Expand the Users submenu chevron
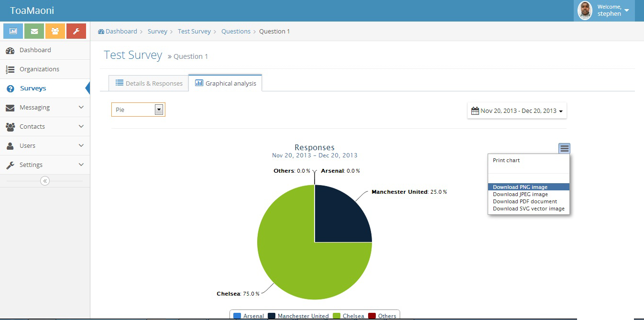 [x=81, y=145]
